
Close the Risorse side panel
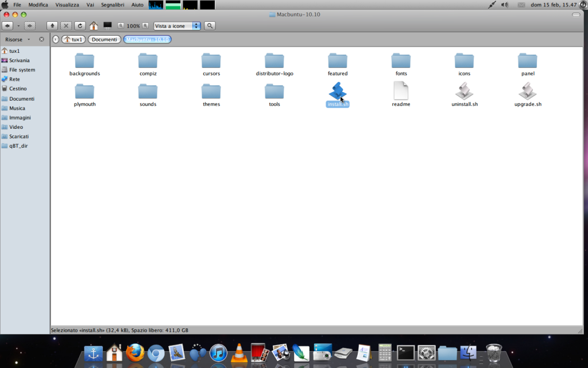(x=41, y=40)
